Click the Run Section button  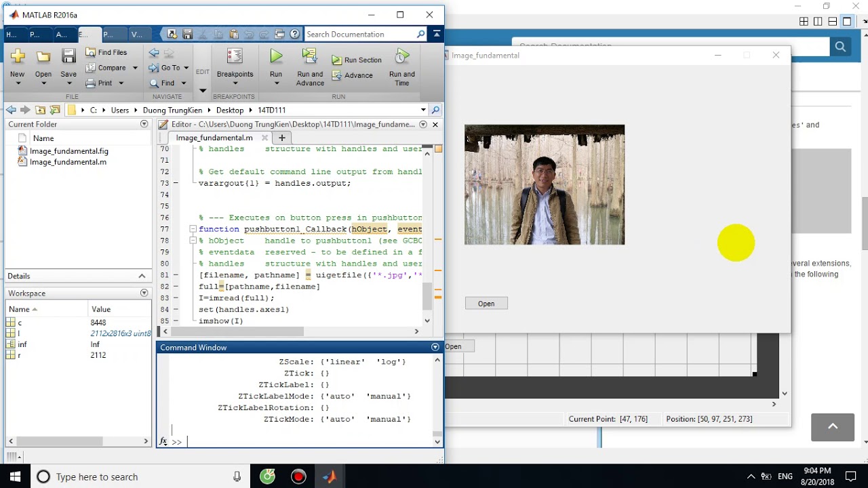[x=357, y=60]
